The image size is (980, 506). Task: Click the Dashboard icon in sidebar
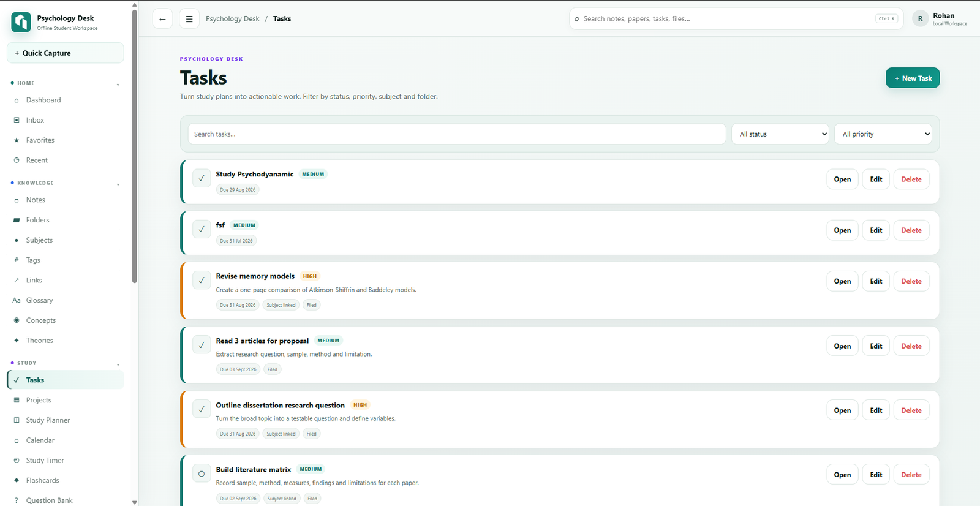coord(17,100)
